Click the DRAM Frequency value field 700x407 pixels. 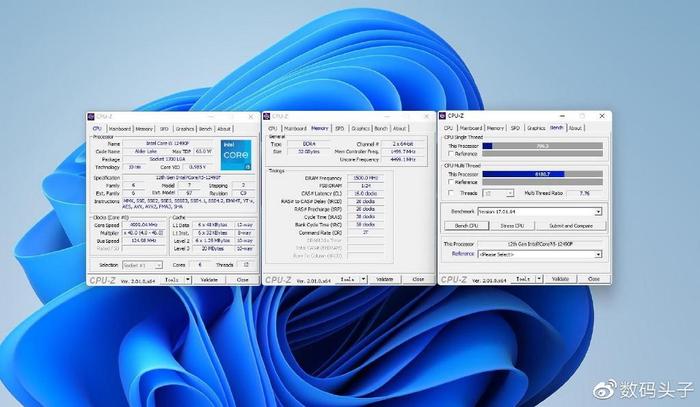365,178
